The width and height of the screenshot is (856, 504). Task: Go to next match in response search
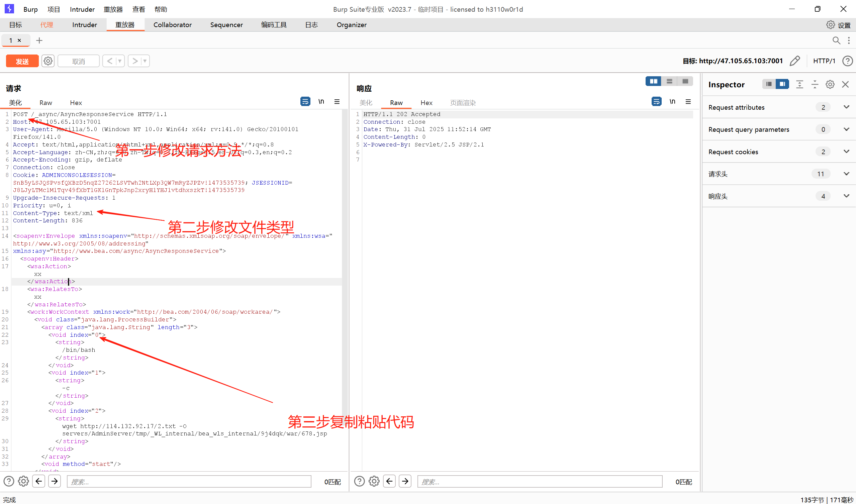coord(405,481)
